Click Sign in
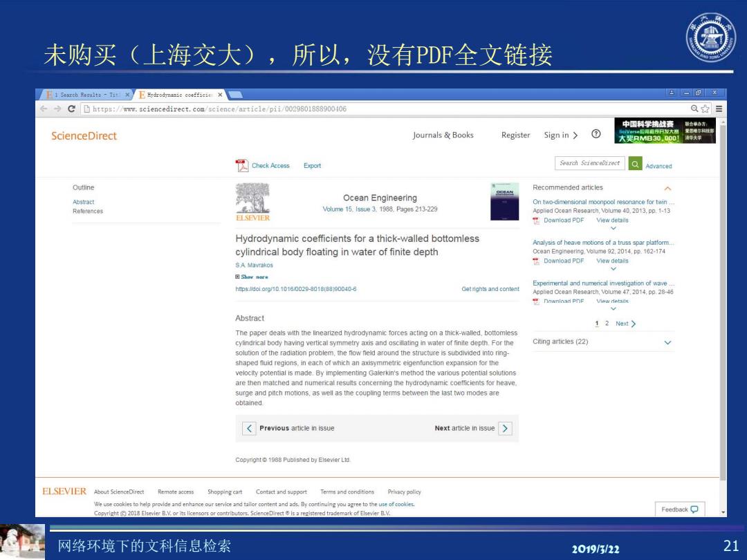 (x=561, y=136)
